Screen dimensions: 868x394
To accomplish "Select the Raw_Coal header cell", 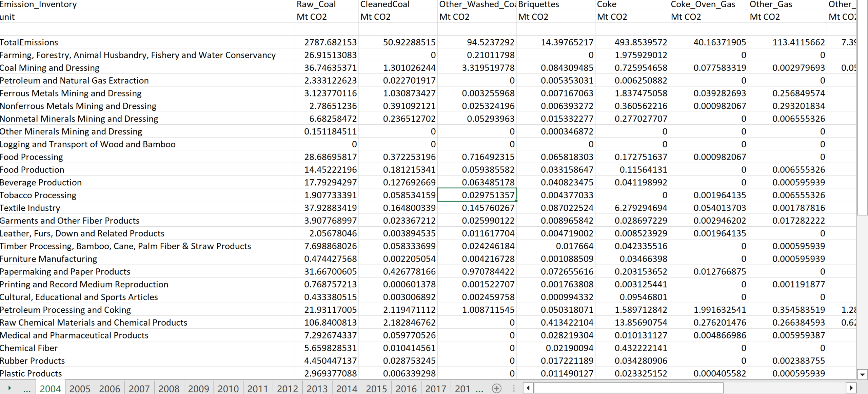I will click(326, 4).
